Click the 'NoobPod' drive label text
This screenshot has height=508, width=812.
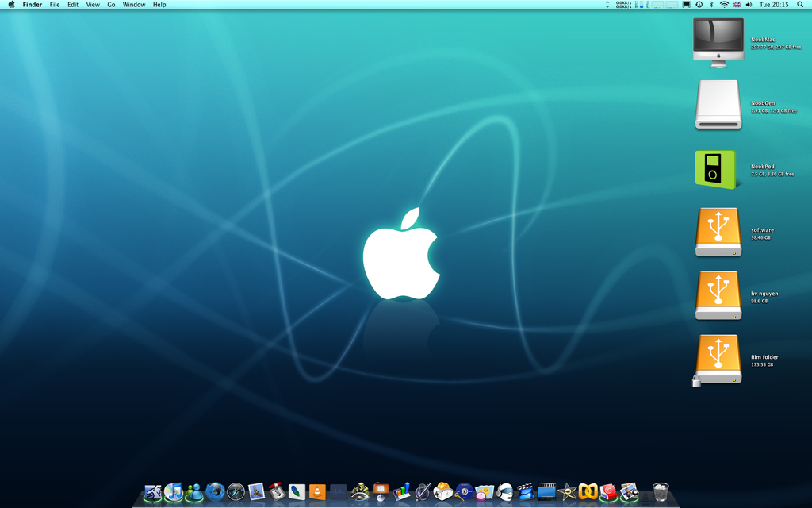(x=762, y=167)
